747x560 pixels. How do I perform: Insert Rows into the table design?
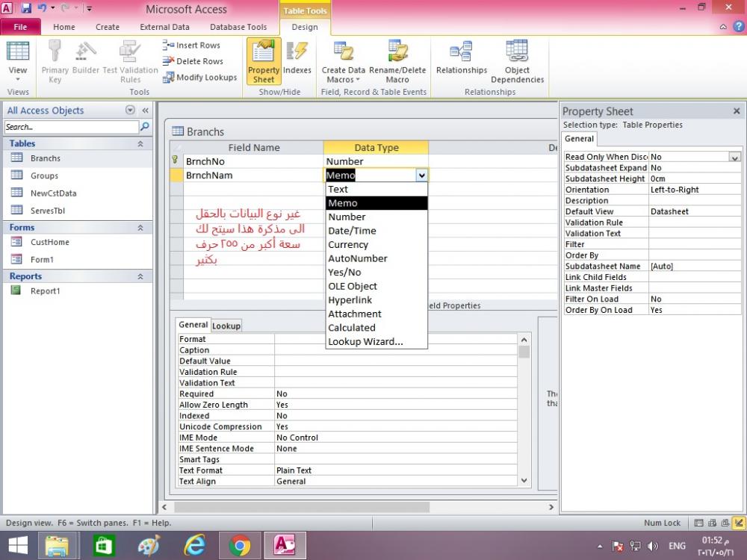click(x=191, y=46)
